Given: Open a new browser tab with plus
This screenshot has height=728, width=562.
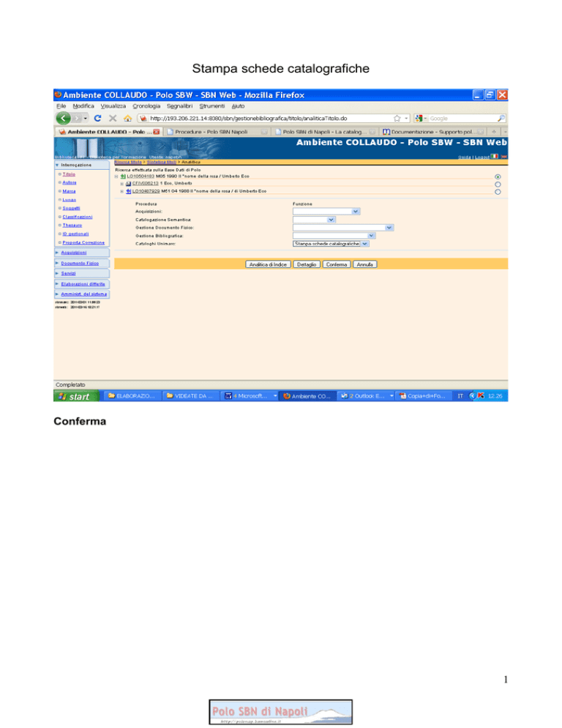Looking at the screenshot, I should [494, 132].
